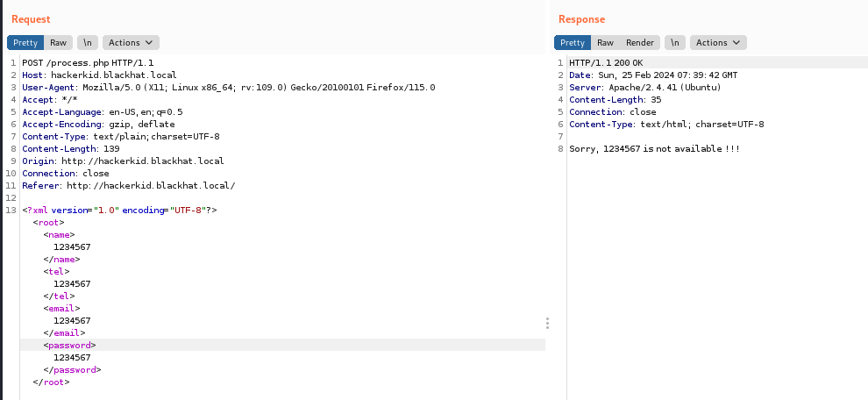Open the Response Render tab
This screenshot has height=400, width=868.
640,43
